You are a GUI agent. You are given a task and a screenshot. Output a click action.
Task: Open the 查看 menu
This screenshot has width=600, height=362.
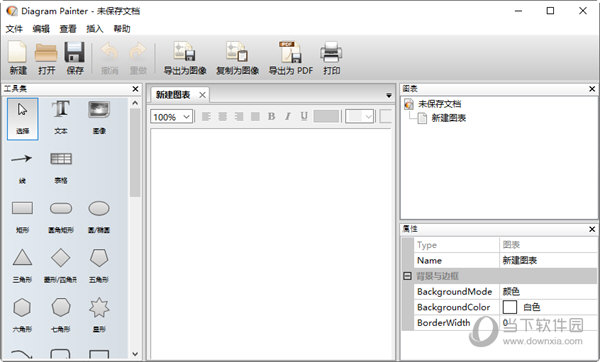pos(68,29)
